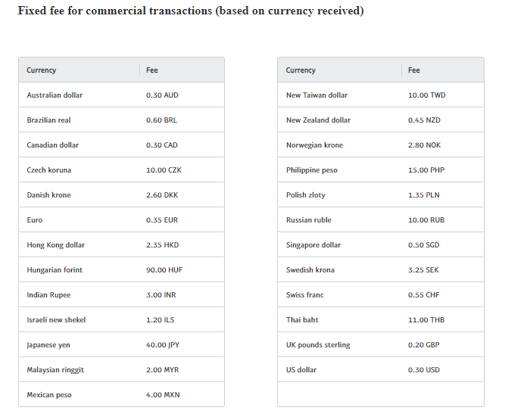Select the Brazilian real currency name
The width and height of the screenshot is (505, 420).
[x=48, y=120]
